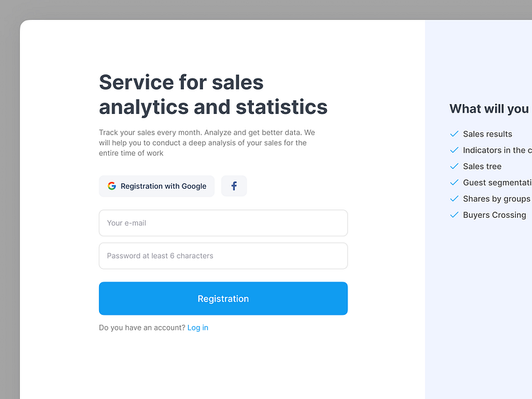Click checkmark beside Shares by groups
Image resolution: width=532 pixels, height=399 pixels.
(x=454, y=199)
